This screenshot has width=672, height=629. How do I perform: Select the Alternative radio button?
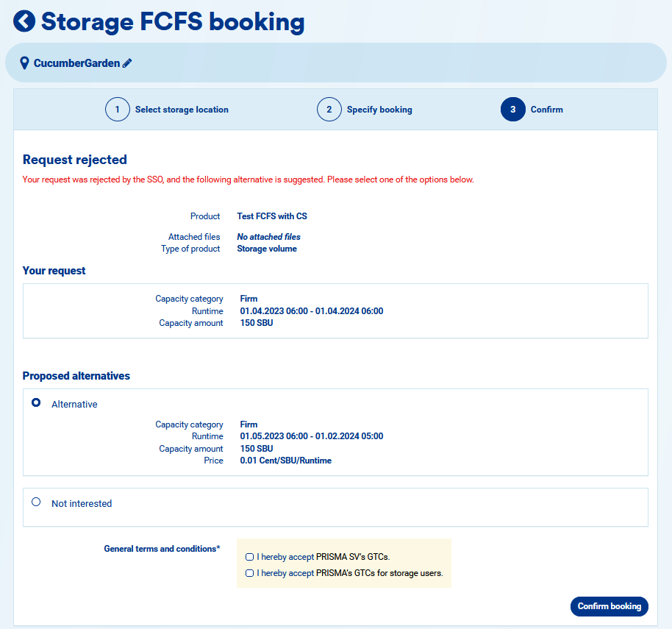[36, 403]
